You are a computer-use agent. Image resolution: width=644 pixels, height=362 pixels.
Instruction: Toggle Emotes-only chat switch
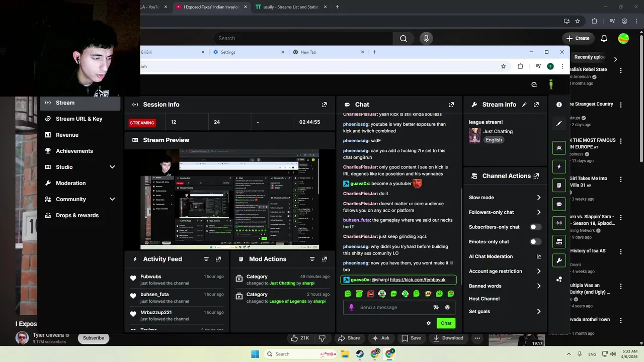click(x=535, y=242)
